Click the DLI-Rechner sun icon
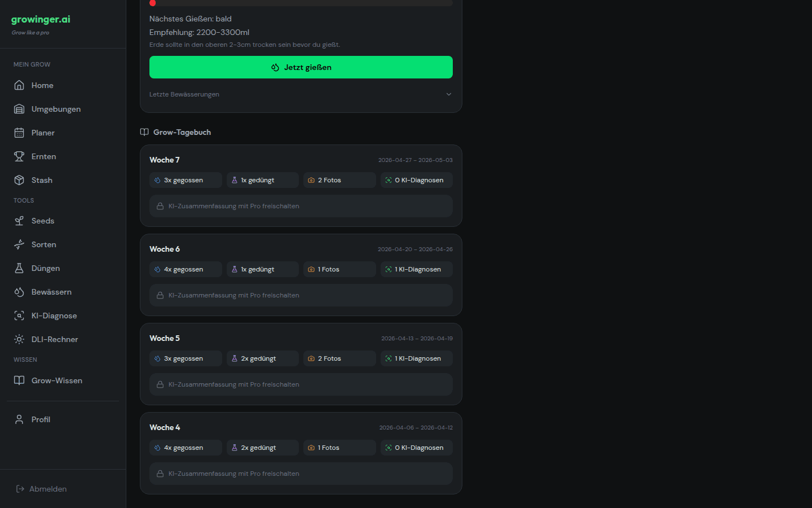Screen dimensions: 812x508 coord(19,339)
